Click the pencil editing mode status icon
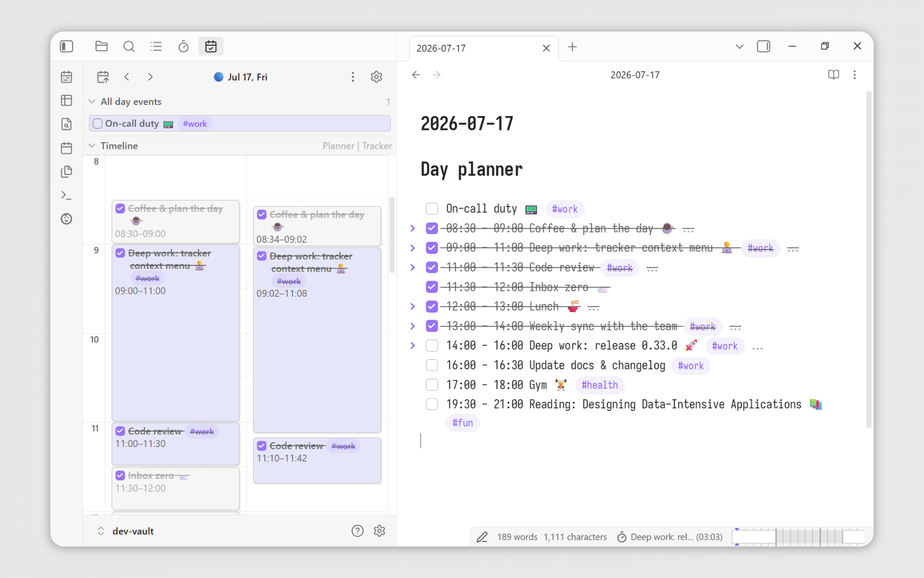924x578 pixels. (482, 537)
